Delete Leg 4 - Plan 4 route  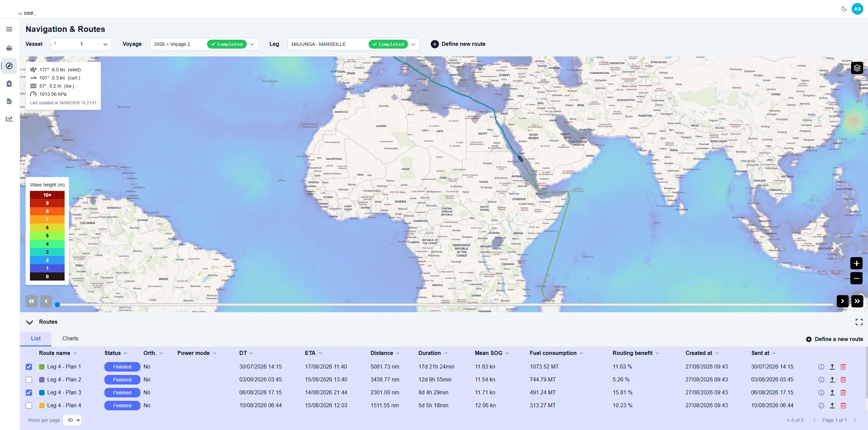click(x=843, y=406)
